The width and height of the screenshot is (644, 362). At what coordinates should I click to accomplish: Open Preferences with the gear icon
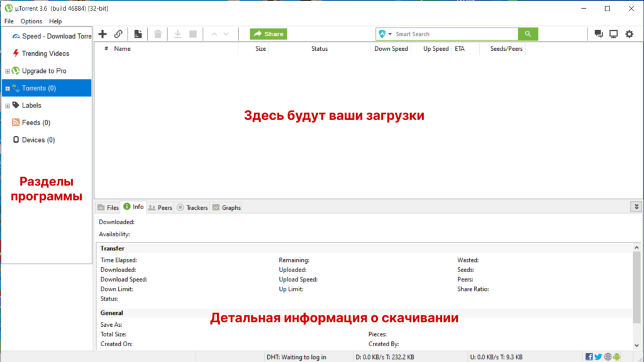(x=629, y=34)
